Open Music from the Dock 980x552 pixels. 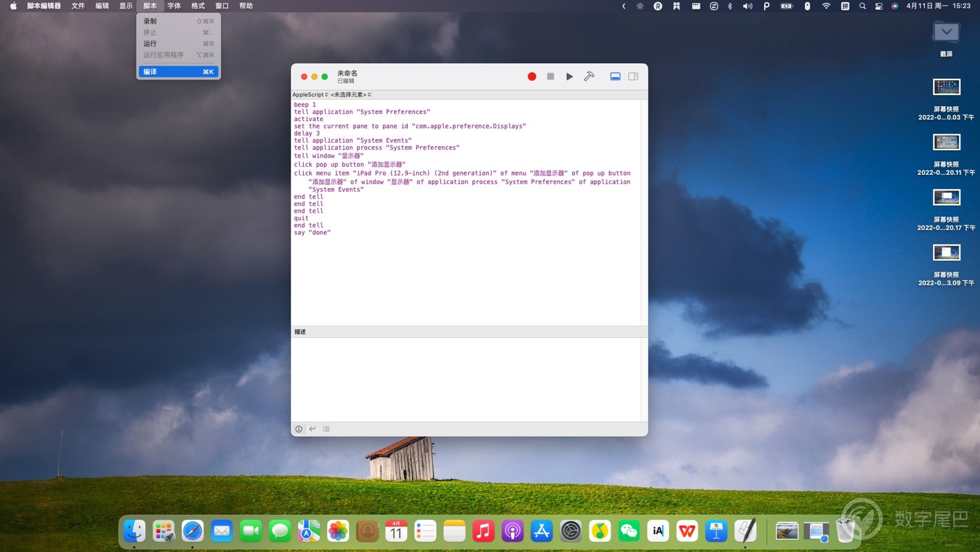pos(483,531)
